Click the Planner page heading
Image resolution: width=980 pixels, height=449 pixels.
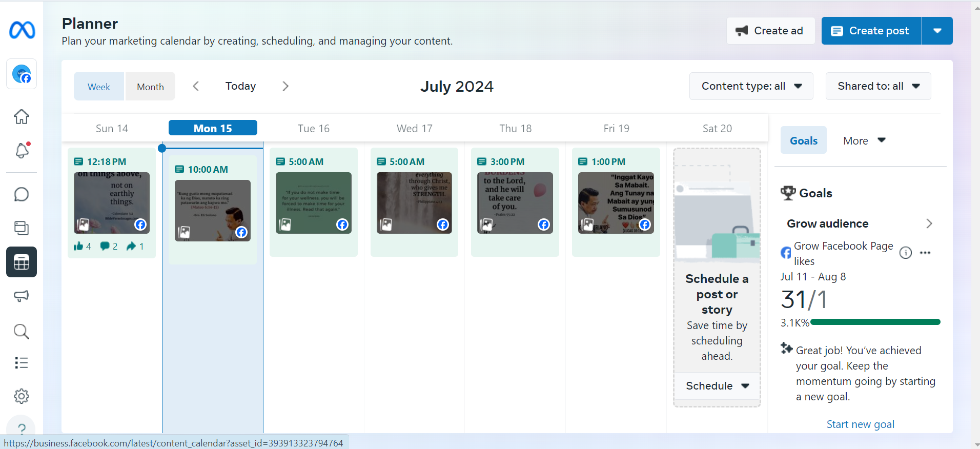coord(90,24)
